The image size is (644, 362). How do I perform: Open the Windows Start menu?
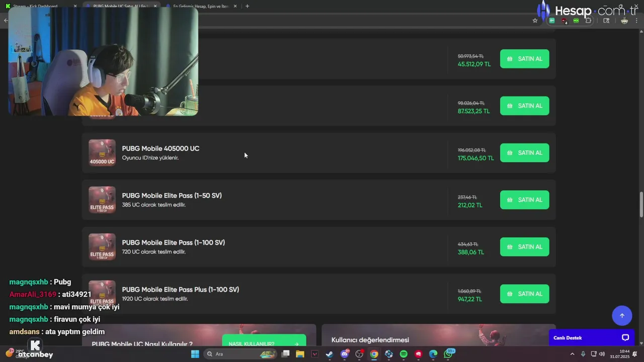pyautogui.click(x=195, y=354)
